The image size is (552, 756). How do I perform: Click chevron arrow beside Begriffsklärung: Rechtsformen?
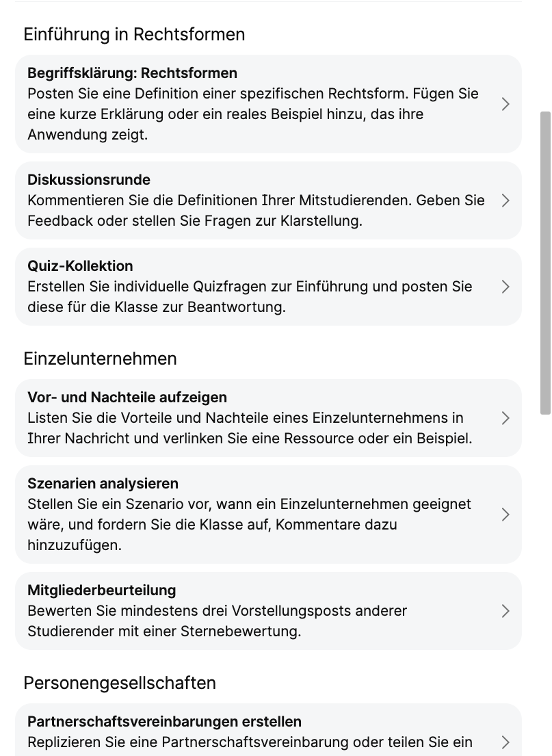pyautogui.click(x=505, y=104)
